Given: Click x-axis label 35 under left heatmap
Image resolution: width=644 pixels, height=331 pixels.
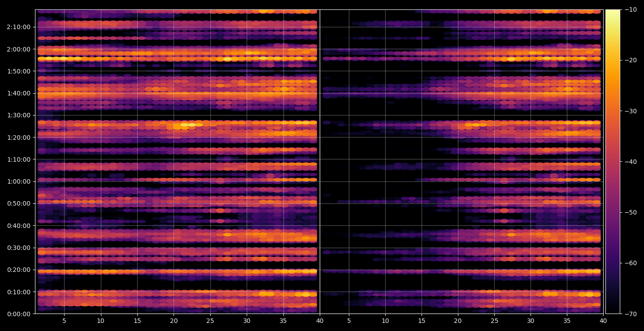Looking at the screenshot, I should 283,321.
